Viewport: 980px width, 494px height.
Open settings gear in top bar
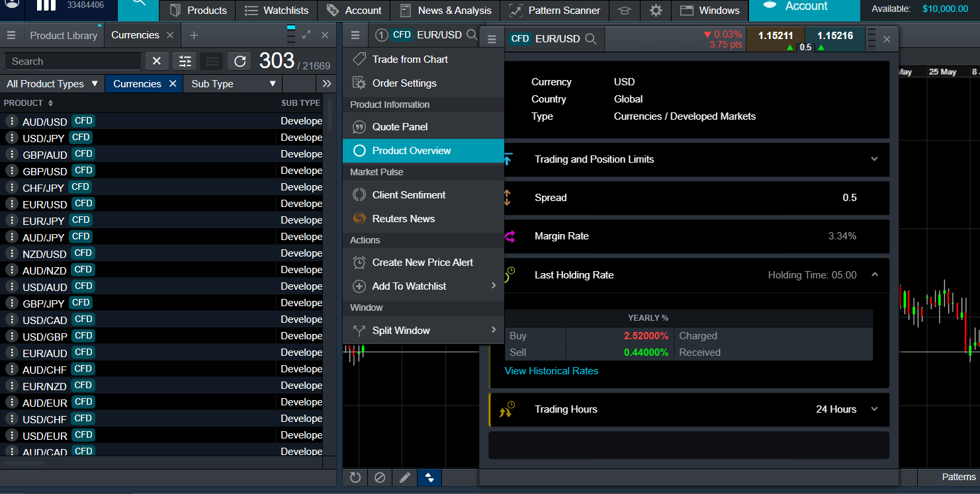tap(656, 11)
